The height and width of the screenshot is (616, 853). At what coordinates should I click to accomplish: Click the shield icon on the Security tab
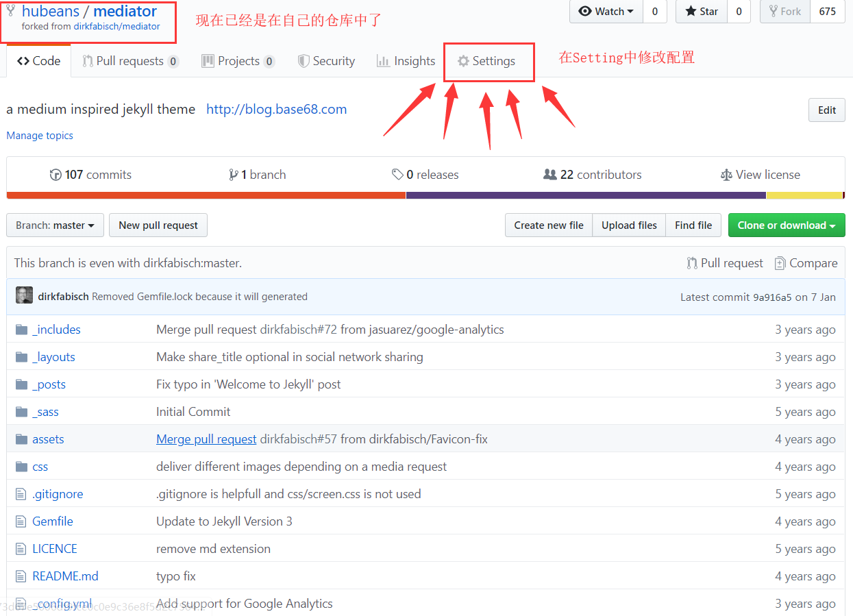tap(304, 61)
